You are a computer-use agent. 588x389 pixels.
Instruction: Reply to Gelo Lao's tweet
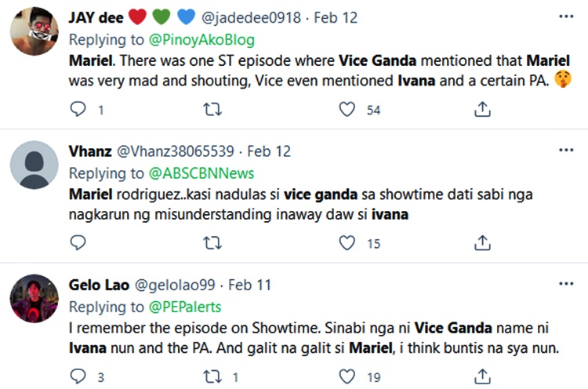click(78, 376)
